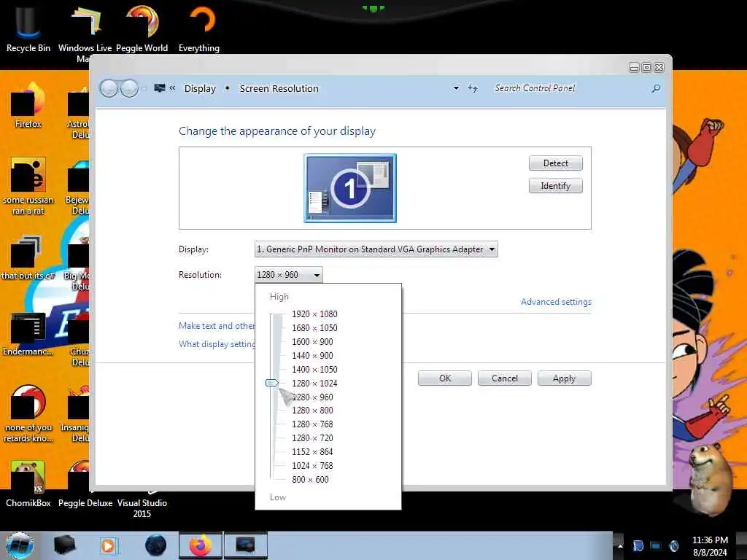This screenshot has height=560, width=747.
Task: Cancel the resolution change
Action: pos(505,378)
